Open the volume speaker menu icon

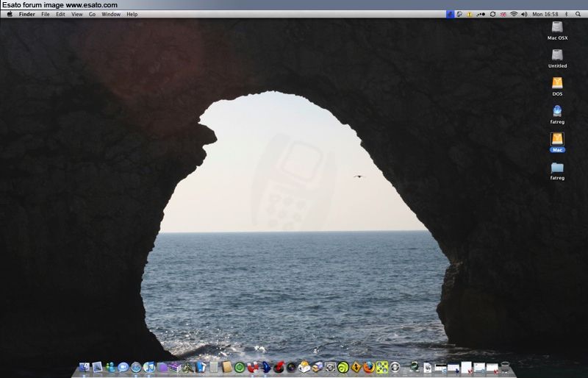coord(524,14)
